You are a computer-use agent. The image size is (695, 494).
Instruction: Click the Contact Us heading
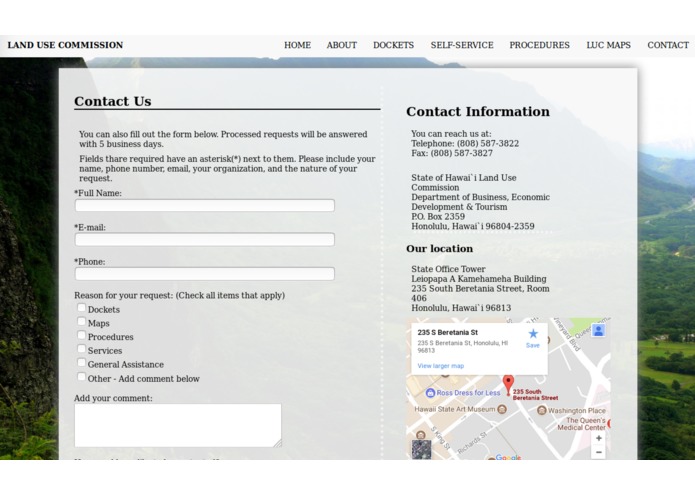(113, 101)
